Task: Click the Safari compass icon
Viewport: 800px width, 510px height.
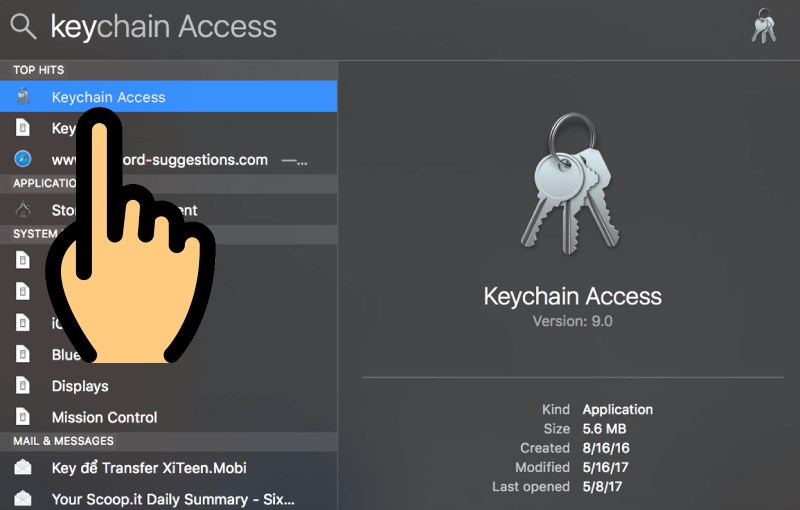Action: [x=23, y=159]
